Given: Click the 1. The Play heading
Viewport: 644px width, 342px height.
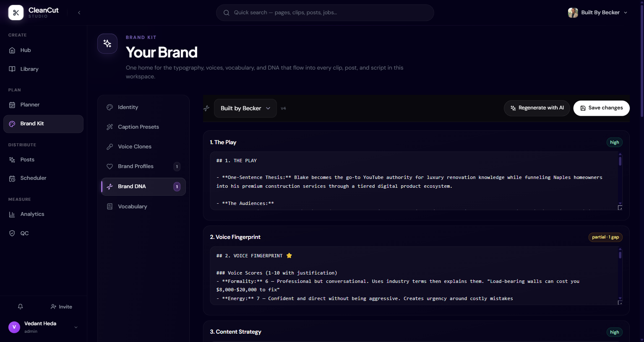Looking at the screenshot, I should (223, 142).
